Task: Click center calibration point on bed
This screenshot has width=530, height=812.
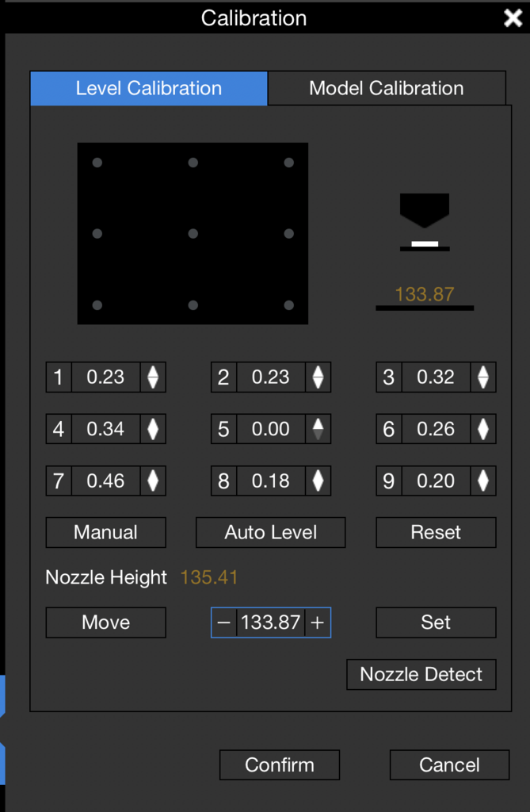Action: (193, 234)
